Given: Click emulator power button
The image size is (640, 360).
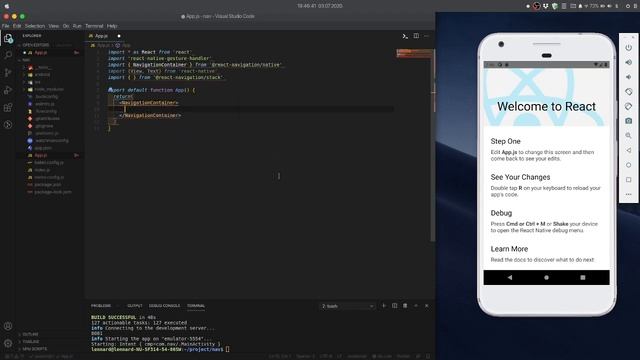Looking at the screenshot, I should point(629,48).
